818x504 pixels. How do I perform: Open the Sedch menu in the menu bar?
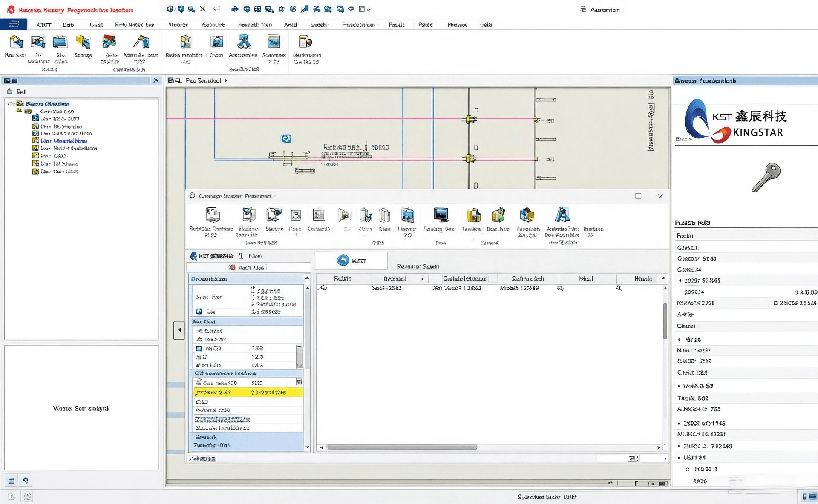[319, 25]
